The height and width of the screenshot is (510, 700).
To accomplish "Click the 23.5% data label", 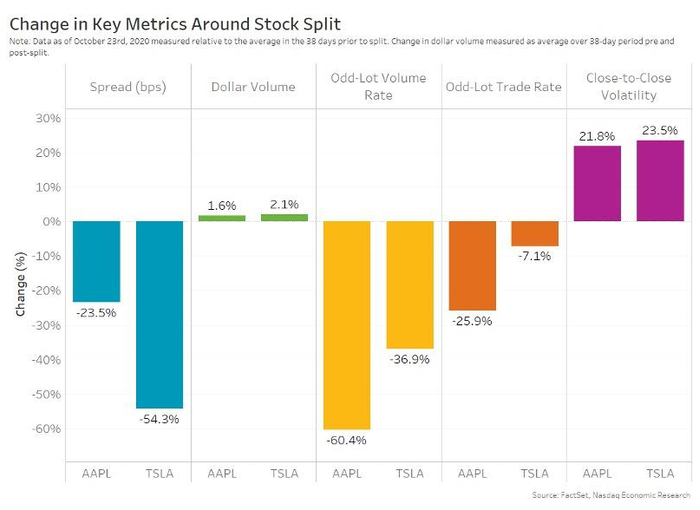I will pyautogui.click(x=660, y=130).
